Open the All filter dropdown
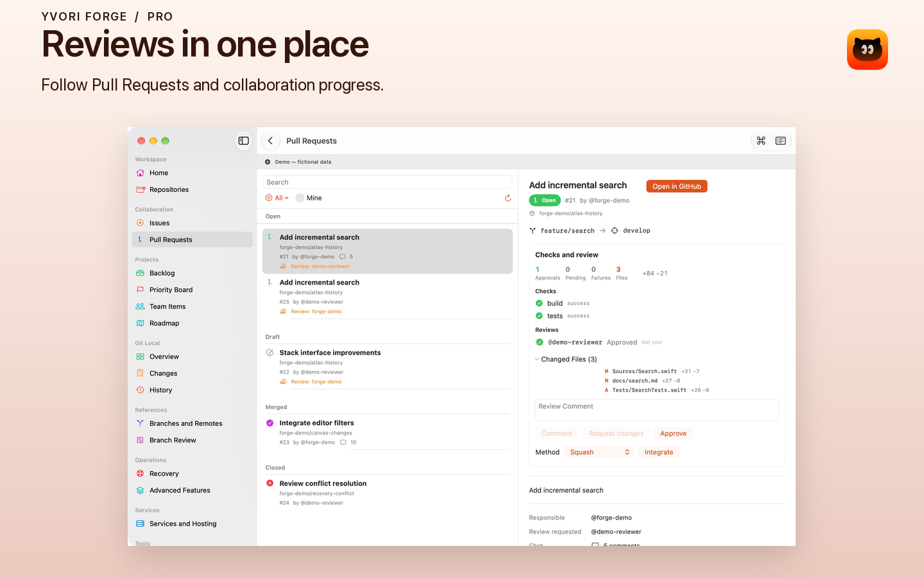The height and width of the screenshot is (578, 924). point(277,198)
